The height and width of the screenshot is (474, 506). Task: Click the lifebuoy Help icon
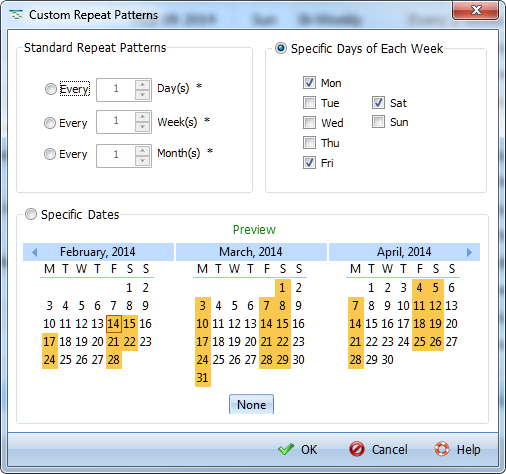pyautogui.click(x=442, y=449)
